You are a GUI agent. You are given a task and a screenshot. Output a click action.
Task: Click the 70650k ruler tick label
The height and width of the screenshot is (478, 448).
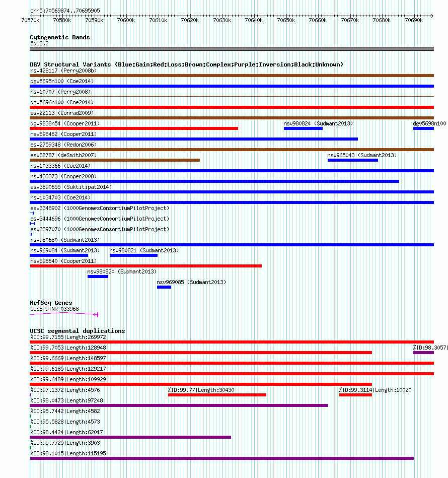tap(286, 20)
